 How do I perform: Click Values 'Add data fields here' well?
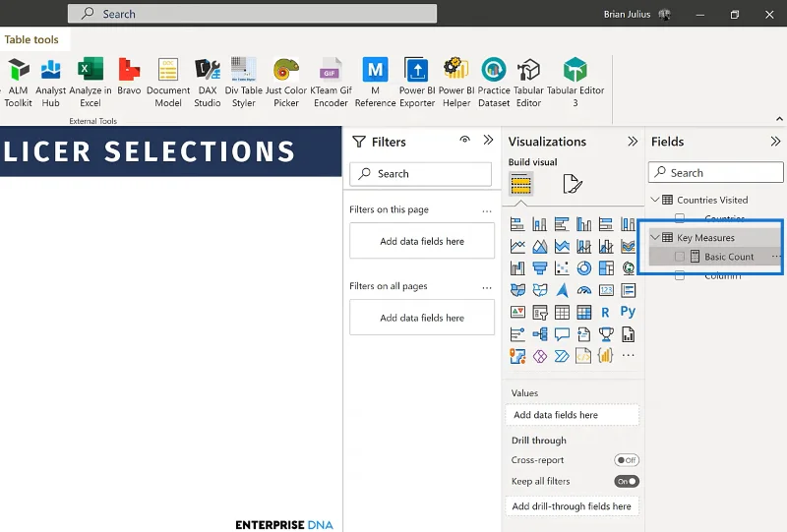[573, 415]
